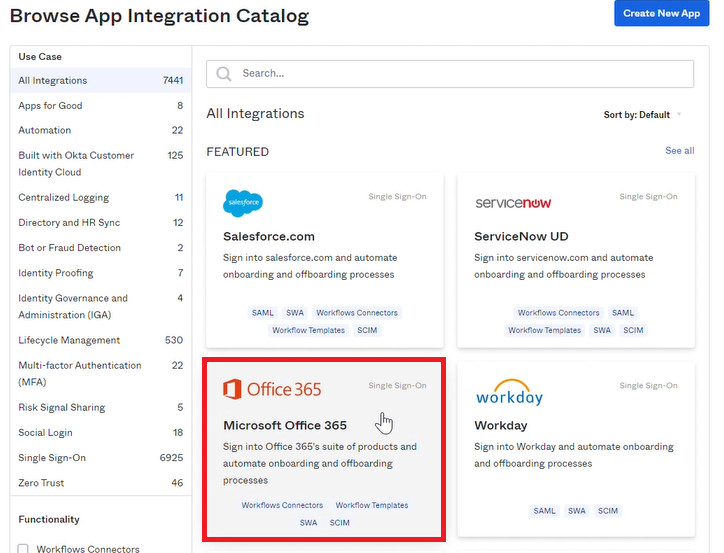Image resolution: width=724 pixels, height=553 pixels.
Task: Click the Create New App button
Action: click(661, 13)
